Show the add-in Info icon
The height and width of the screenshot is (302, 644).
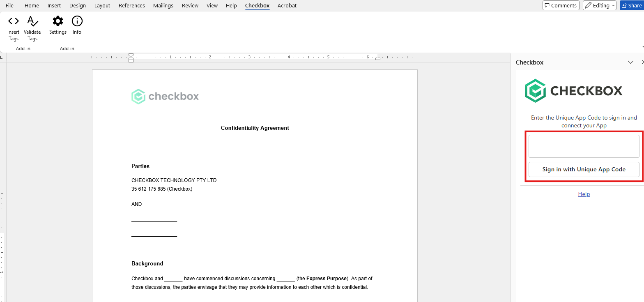click(x=77, y=21)
